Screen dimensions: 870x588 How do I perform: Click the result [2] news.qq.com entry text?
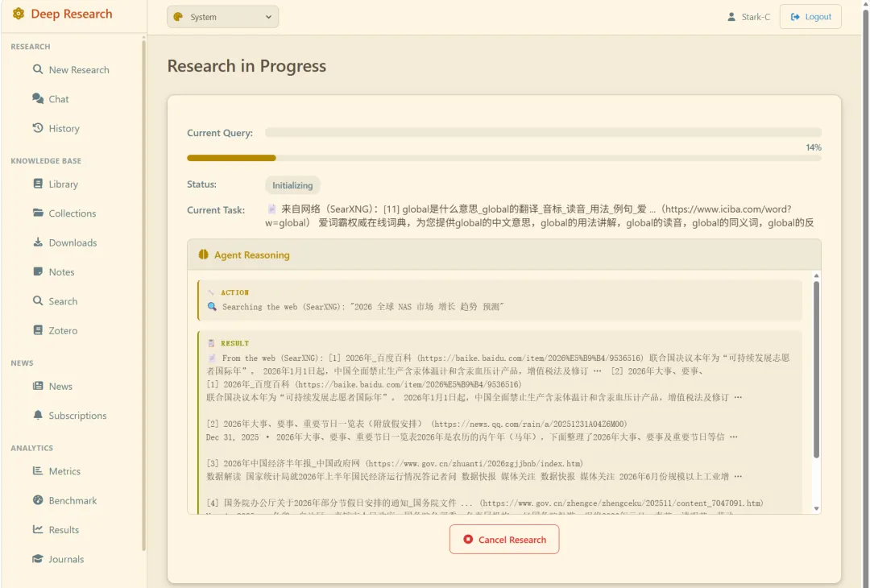pyautogui.click(x=472, y=430)
